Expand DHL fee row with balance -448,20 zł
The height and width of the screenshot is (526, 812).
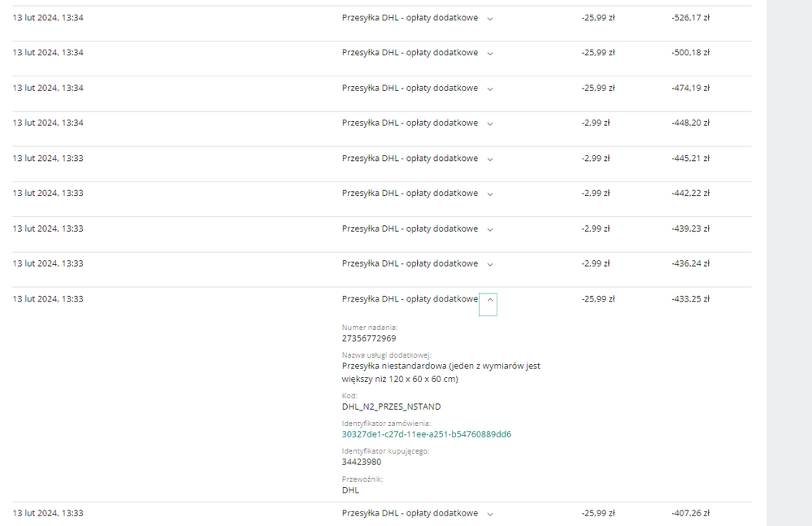click(490, 124)
